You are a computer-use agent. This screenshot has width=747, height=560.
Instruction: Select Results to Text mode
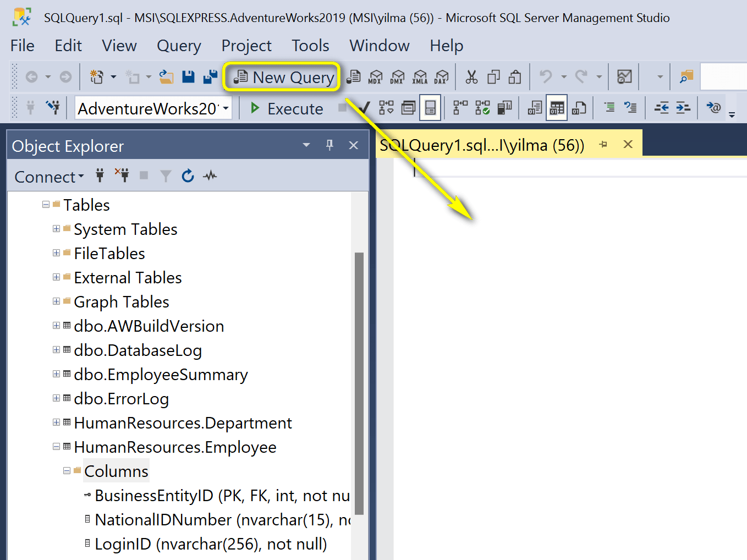point(535,107)
